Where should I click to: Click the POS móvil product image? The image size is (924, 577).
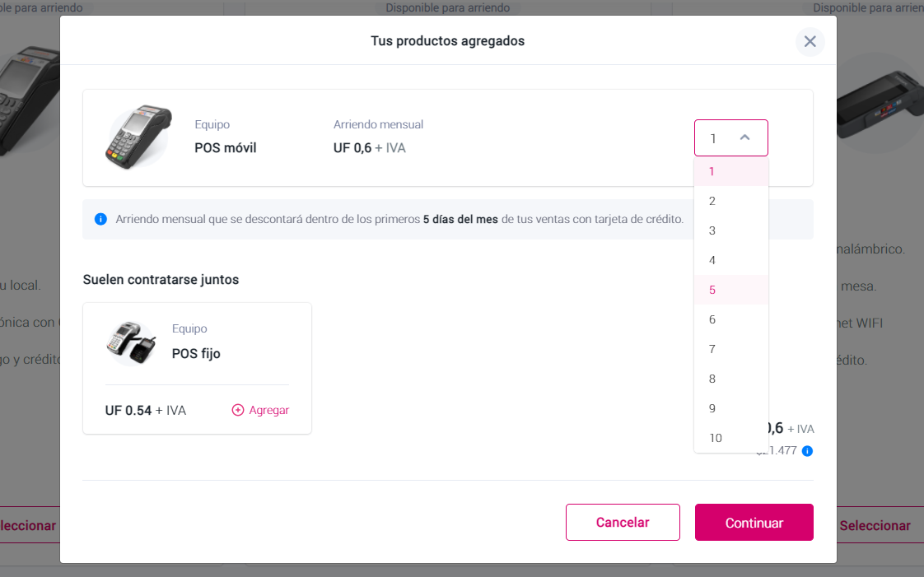[138, 137]
